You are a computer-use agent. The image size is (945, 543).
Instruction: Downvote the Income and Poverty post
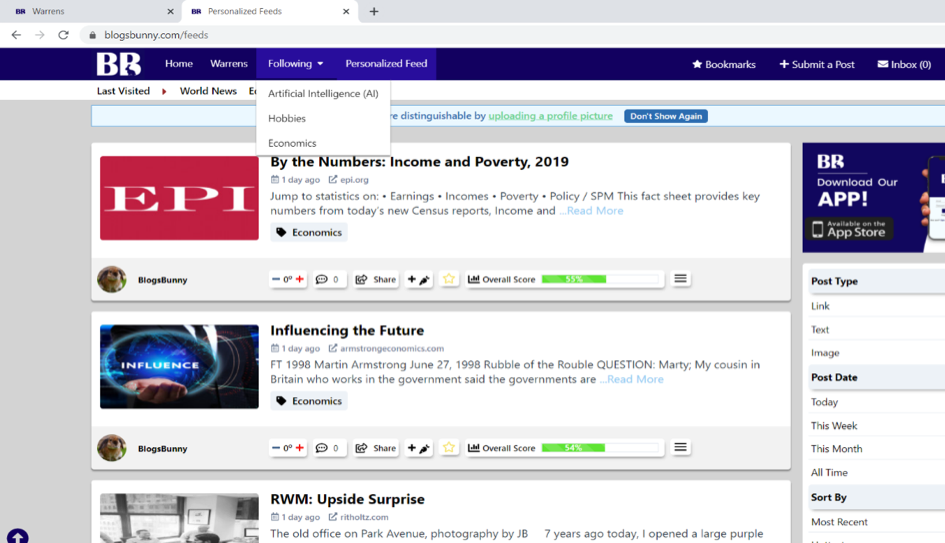pyautogui.click(x=276, y=279)
